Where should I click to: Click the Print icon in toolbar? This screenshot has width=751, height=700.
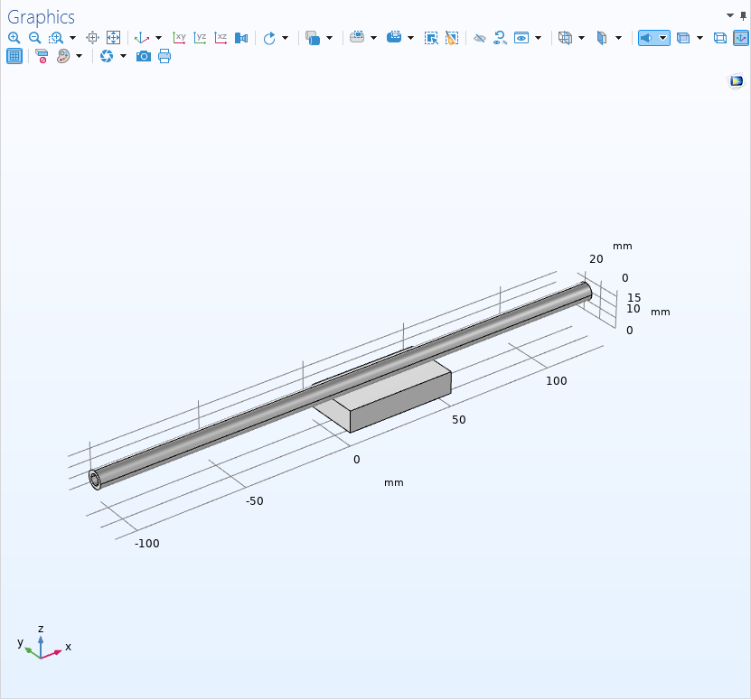tap(164, 56)
